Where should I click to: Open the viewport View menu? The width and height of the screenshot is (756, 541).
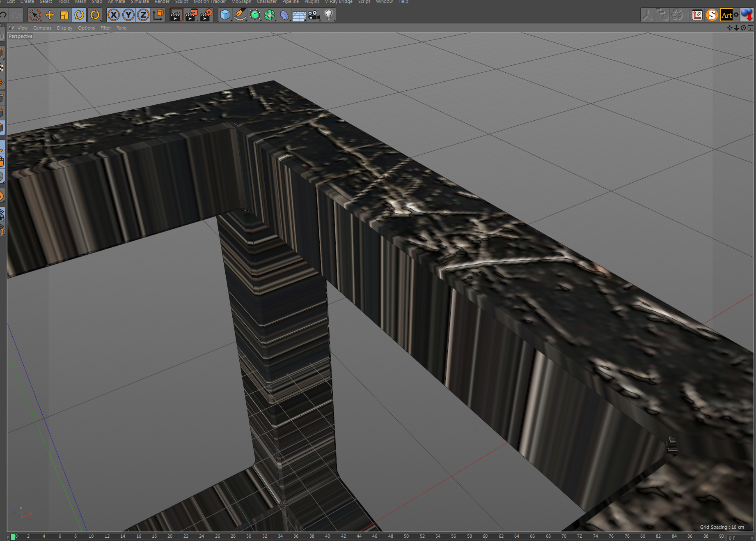[23, 28]
